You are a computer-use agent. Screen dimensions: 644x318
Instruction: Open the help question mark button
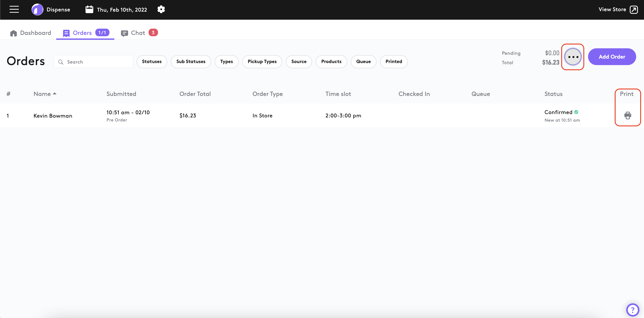pyautogui.click(x=633, y=310)
